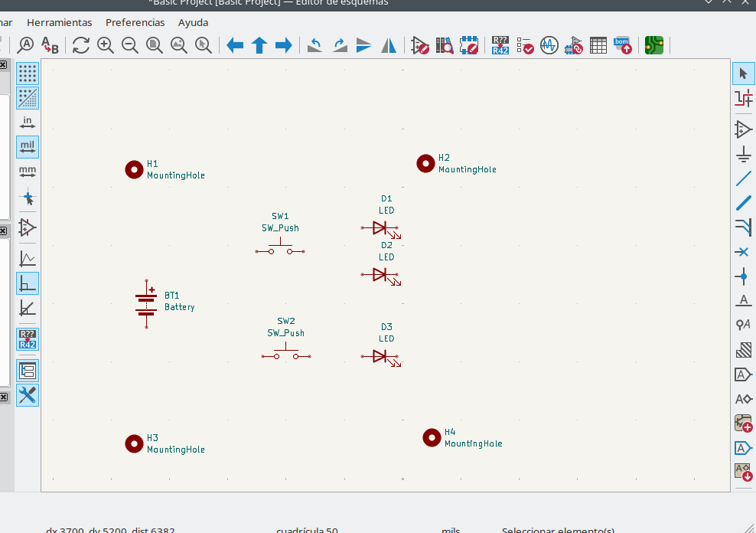This screenshot has width=756, height=533.
Task: Open the Ayuda menu
Action: 193,23
